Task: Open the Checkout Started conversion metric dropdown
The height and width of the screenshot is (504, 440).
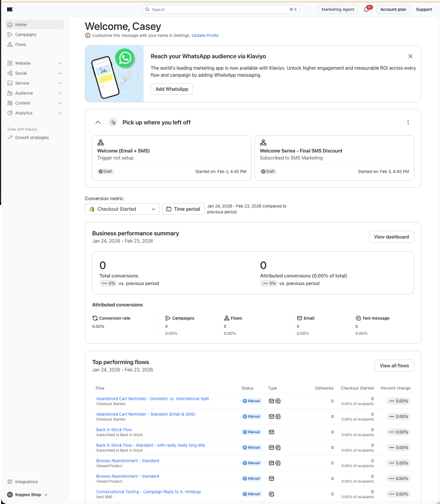Action: [122, 208]
